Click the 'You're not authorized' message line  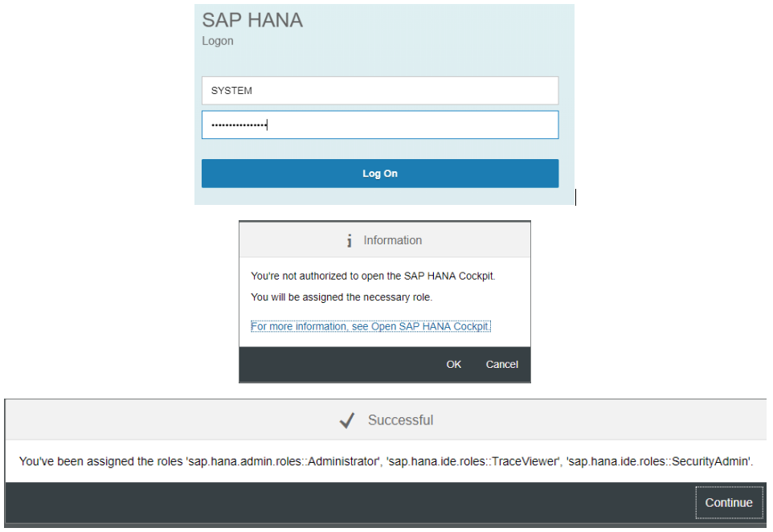click(x=373, y=276)
